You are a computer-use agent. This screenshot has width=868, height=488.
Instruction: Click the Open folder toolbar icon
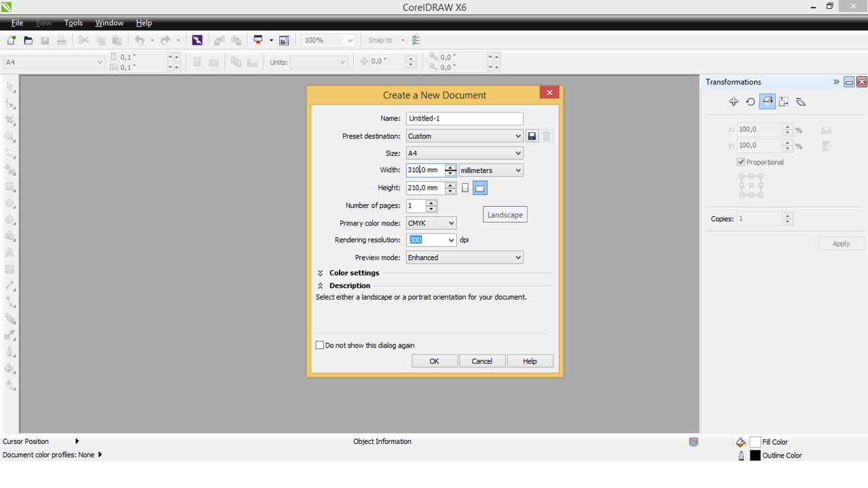pyautogui.click(x=28, y=41)
